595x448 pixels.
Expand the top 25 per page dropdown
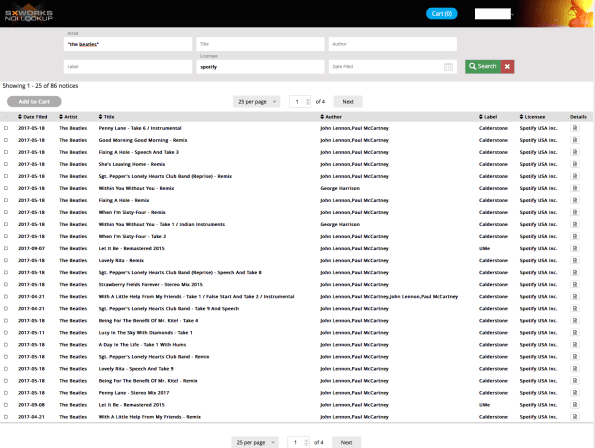(x=257, y=102)
